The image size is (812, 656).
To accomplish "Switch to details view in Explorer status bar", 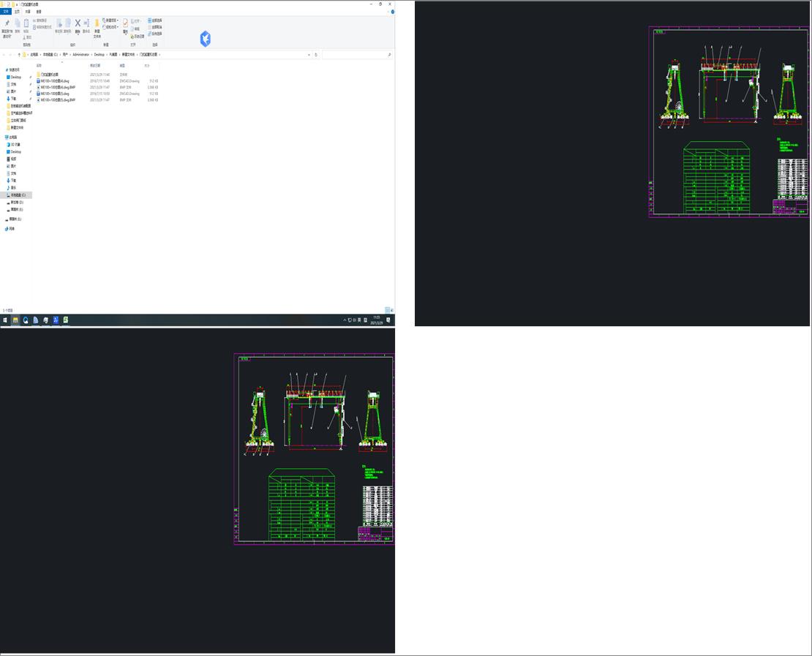I will [388, 310].
